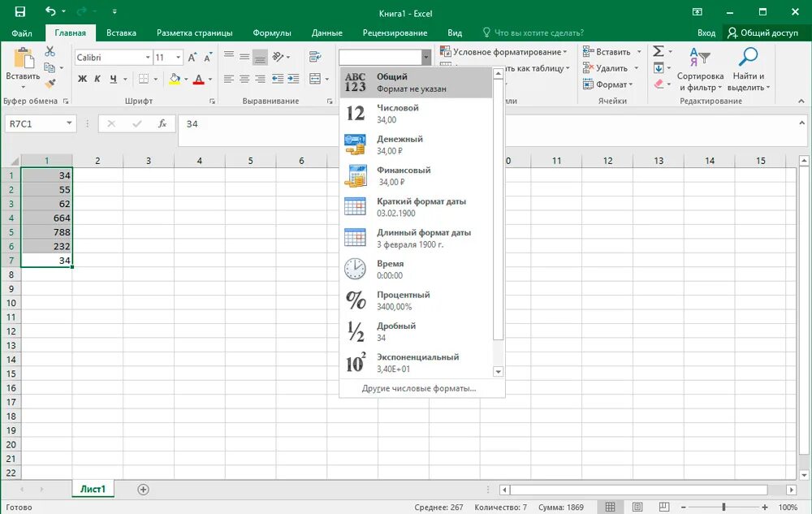
Task: Open the font size 11 dropdown
Action: 178,58
